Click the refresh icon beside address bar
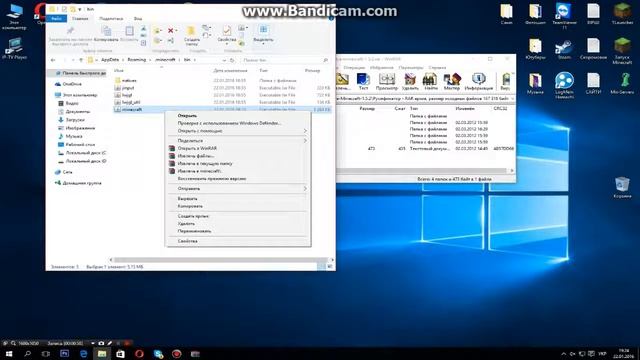The image size is (640, 360). [232, 60]
